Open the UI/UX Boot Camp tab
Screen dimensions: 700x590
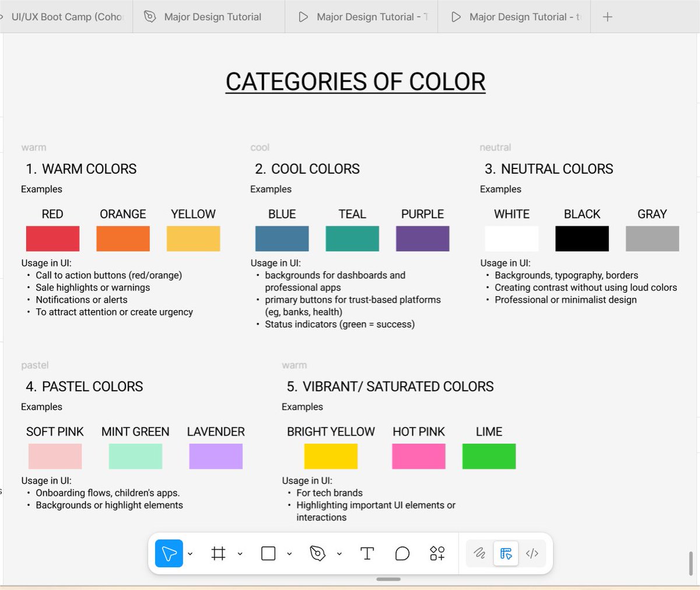coord(67,17)
